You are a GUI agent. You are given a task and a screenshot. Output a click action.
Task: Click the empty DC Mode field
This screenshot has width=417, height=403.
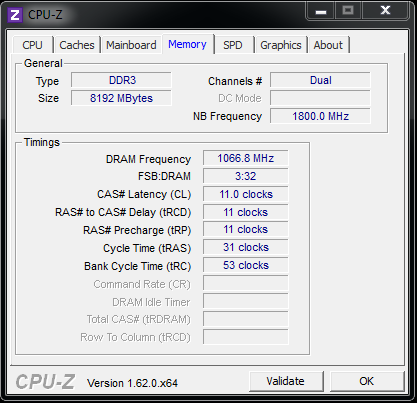point(320,98)
